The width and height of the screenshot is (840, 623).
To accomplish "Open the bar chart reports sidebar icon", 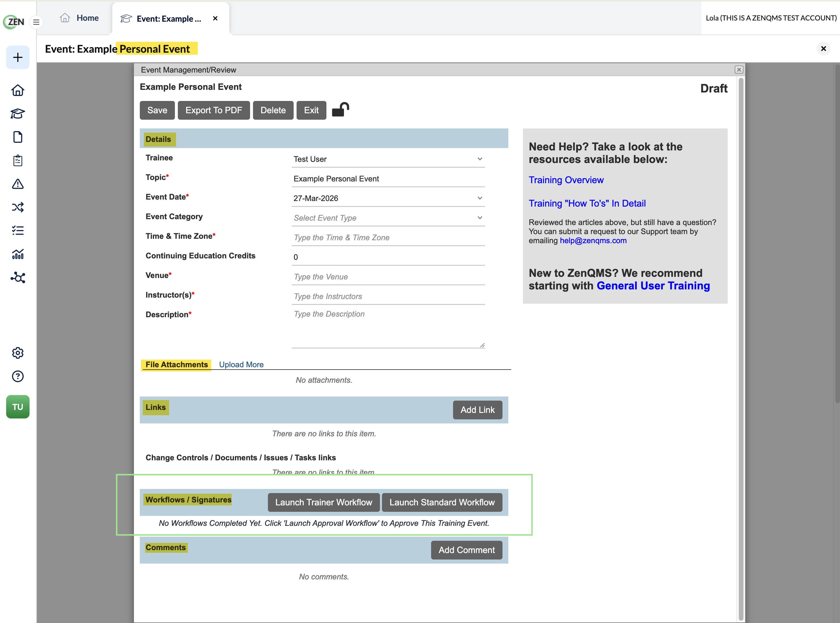I will [18, 254].
